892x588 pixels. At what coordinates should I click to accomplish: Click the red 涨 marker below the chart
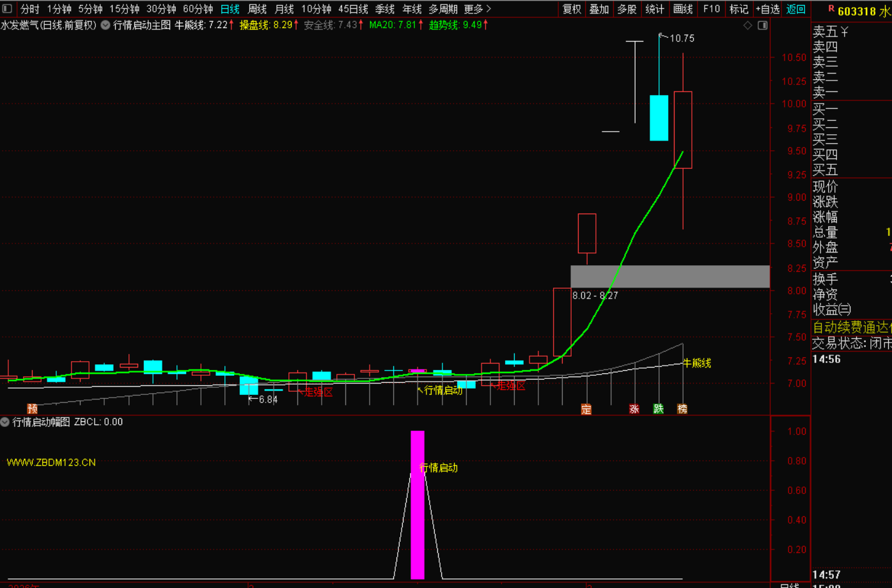click(634, 409)
